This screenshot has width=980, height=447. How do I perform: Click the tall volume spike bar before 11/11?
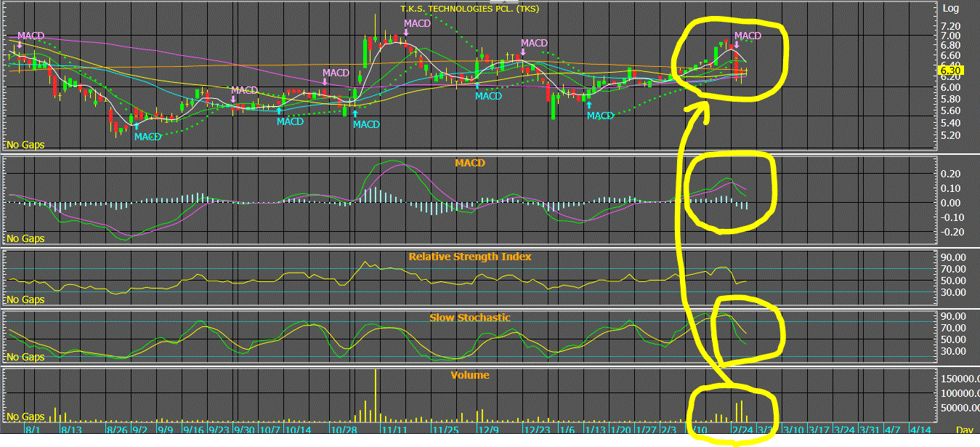pyautogui.click(x=376, y=396)
